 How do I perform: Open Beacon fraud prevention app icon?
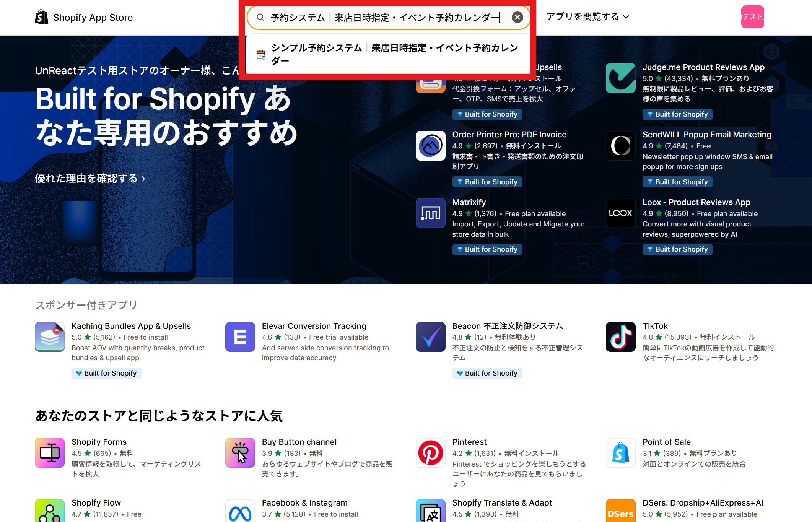pyautogui.click(x=430, y=337)
